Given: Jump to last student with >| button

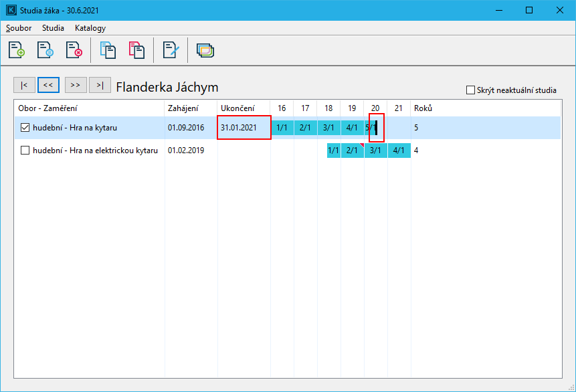Looking at the screenshot, I should (x=100, y=85).
